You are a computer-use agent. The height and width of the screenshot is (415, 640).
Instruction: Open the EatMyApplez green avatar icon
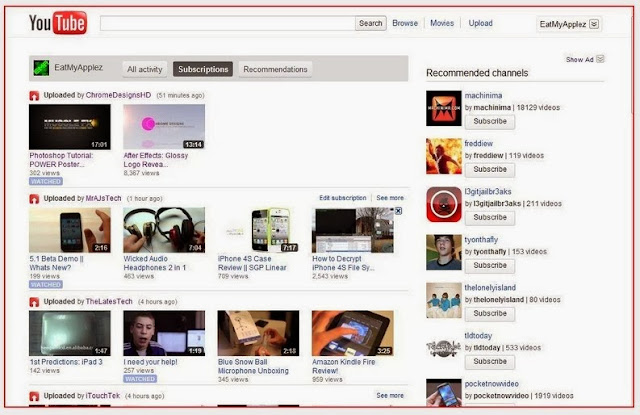pos(41,68)
